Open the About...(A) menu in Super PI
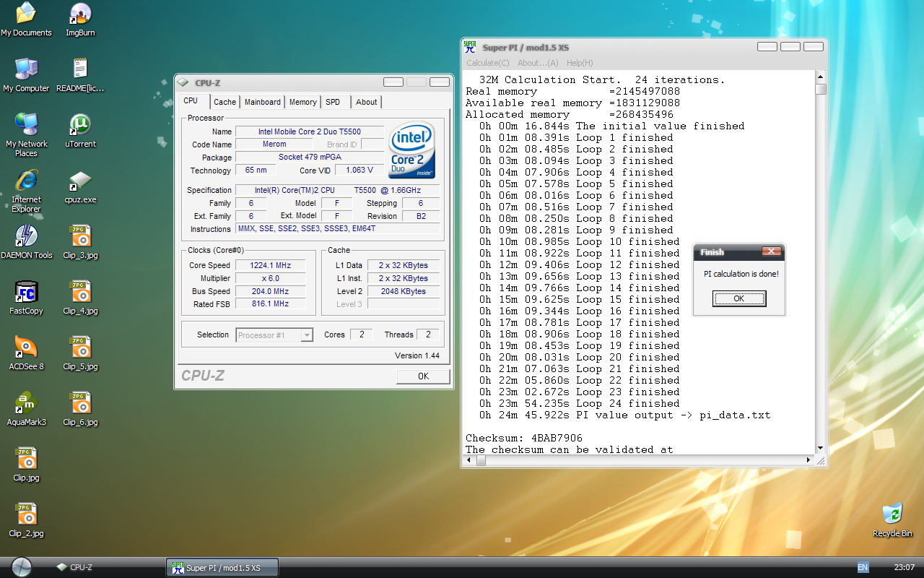Viewport: 924px width, 578px height. (538, 63)
